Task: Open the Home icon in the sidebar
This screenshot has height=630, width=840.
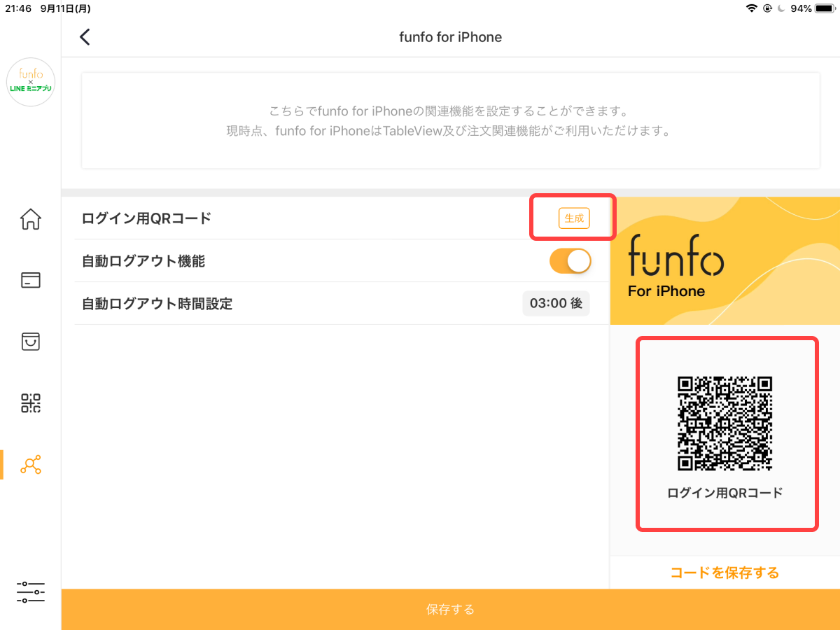Action: click(x=31, y=219)
